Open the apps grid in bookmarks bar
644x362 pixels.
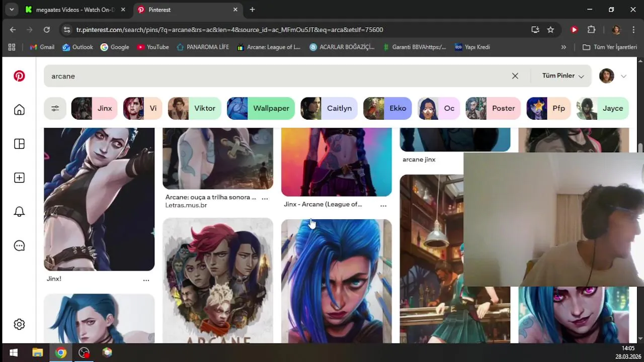tap(12, 47)
